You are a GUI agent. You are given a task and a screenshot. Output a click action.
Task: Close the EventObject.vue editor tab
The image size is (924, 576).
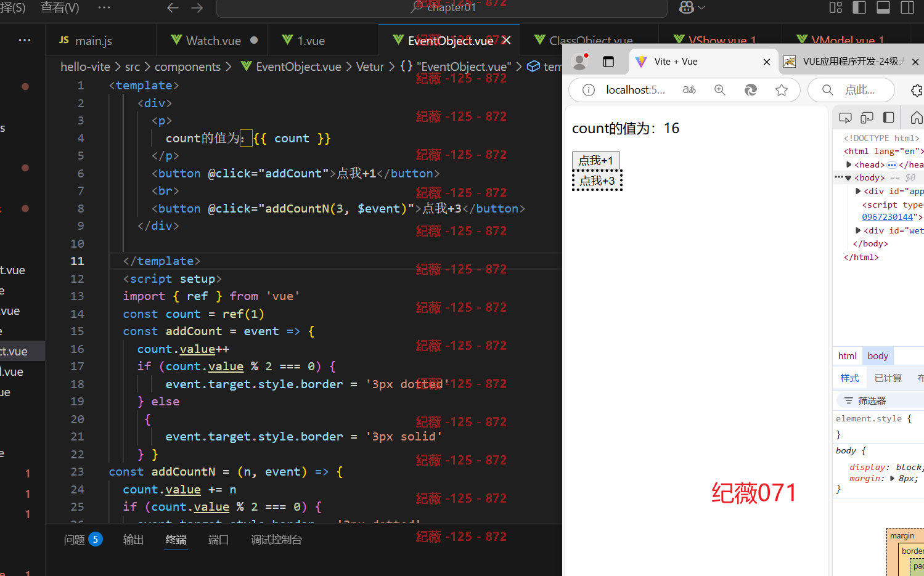coord(507,40)
